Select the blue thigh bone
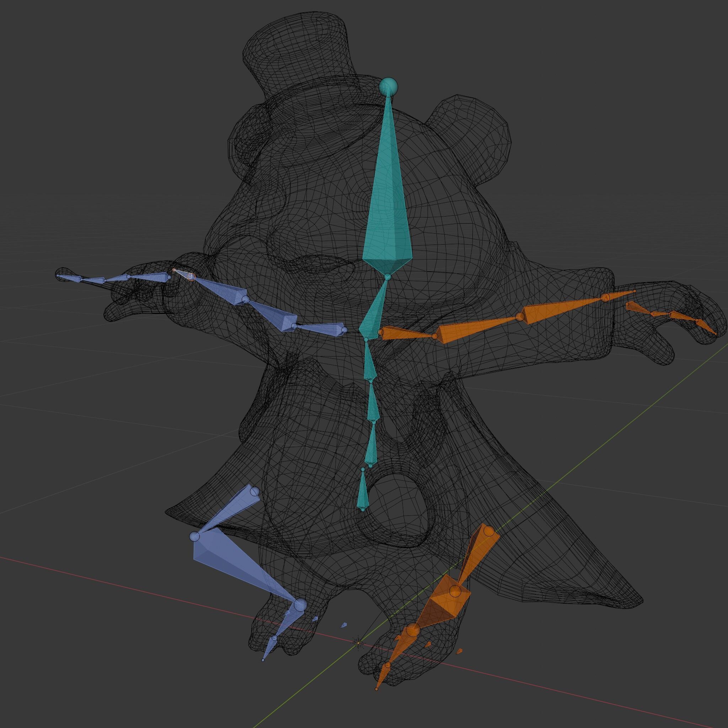 228,510
